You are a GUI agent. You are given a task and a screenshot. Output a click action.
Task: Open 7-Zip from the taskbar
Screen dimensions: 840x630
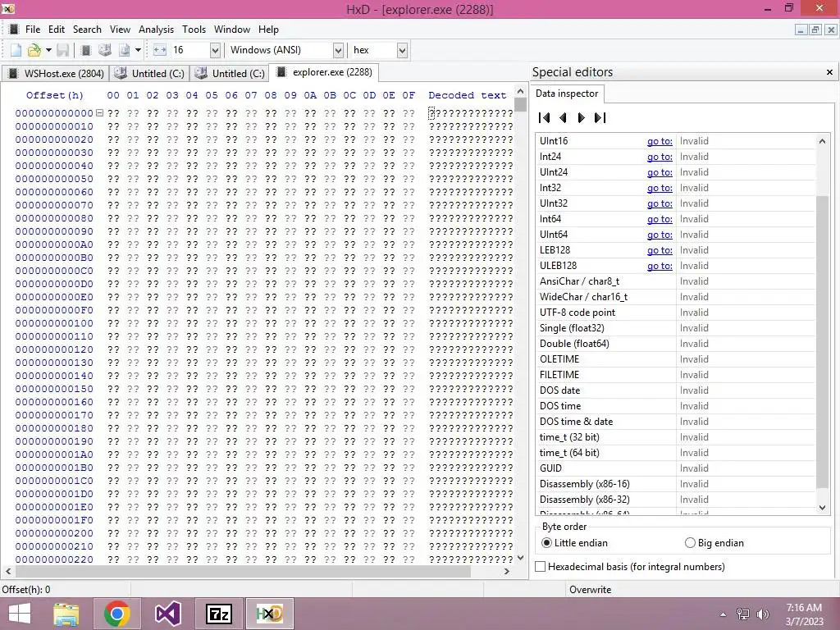tap(218, 614)
